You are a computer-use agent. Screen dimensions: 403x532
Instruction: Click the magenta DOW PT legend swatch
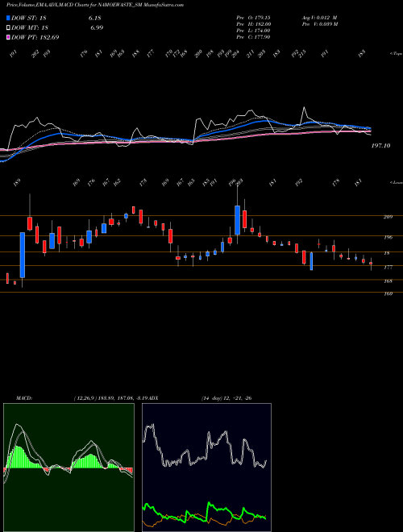[9, 37]
